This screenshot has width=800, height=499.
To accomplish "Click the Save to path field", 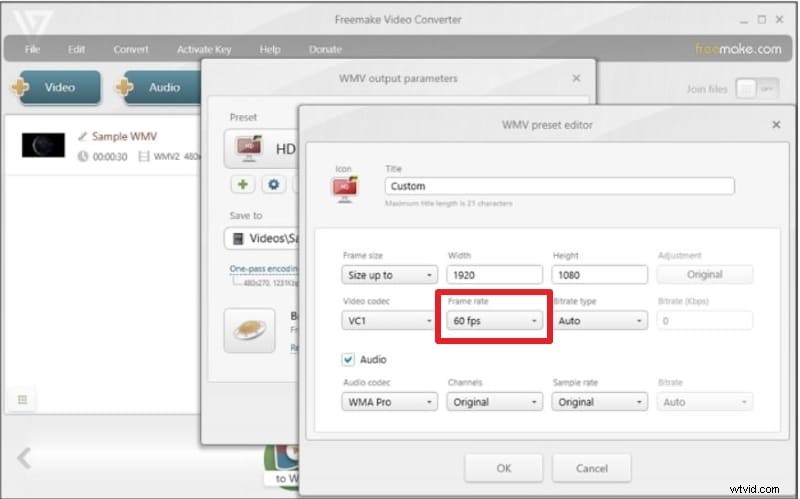I will tap(262, 238).
